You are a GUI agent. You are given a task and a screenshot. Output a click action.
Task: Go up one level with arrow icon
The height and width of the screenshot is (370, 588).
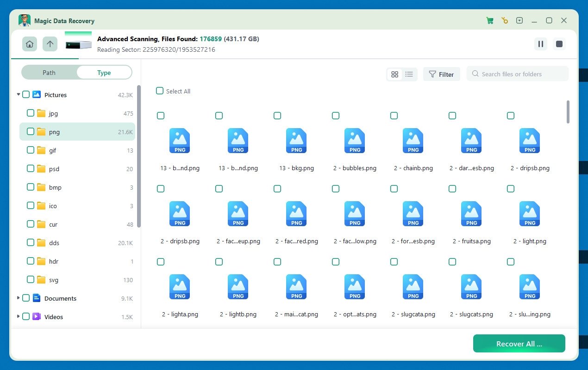50,44
